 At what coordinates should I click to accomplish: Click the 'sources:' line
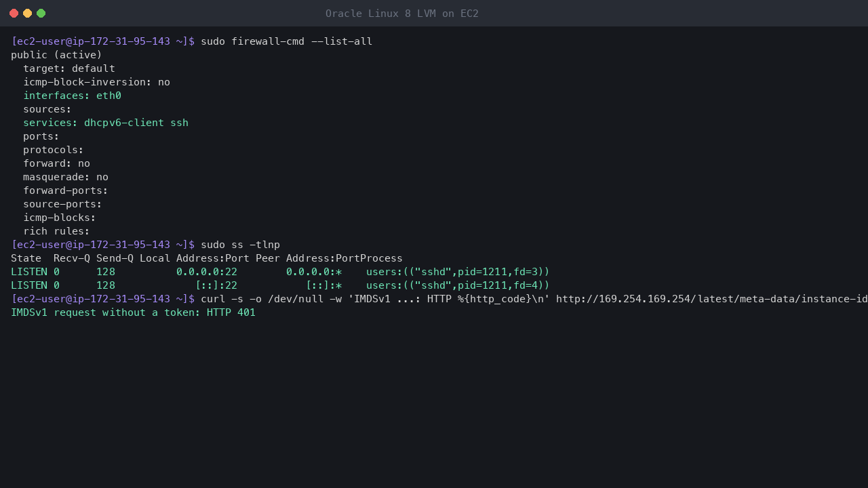click(47, 109)
